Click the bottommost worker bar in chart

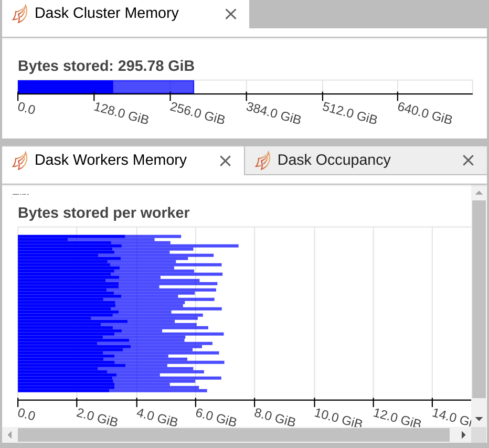click(x=112, y=391)
